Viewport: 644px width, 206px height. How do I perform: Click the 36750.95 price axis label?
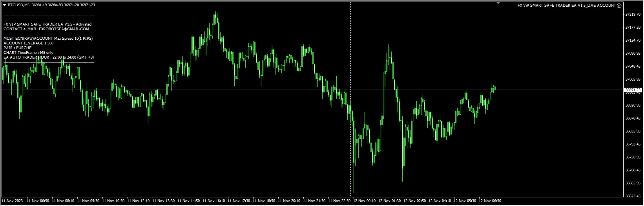[633, 157]
